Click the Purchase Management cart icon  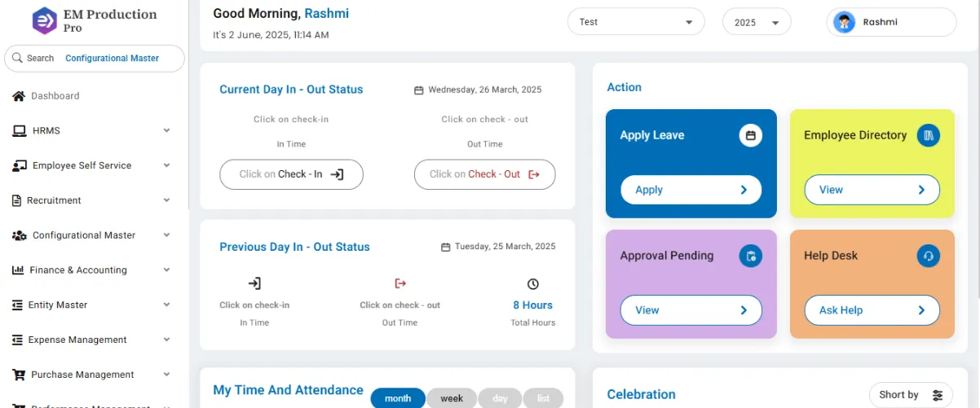pos(19,375)
